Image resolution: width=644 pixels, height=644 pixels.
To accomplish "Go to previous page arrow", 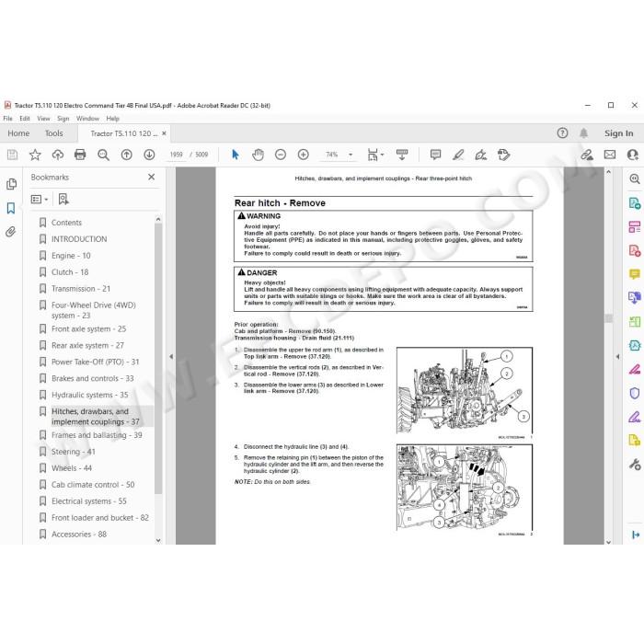I will tap(127, 155).
